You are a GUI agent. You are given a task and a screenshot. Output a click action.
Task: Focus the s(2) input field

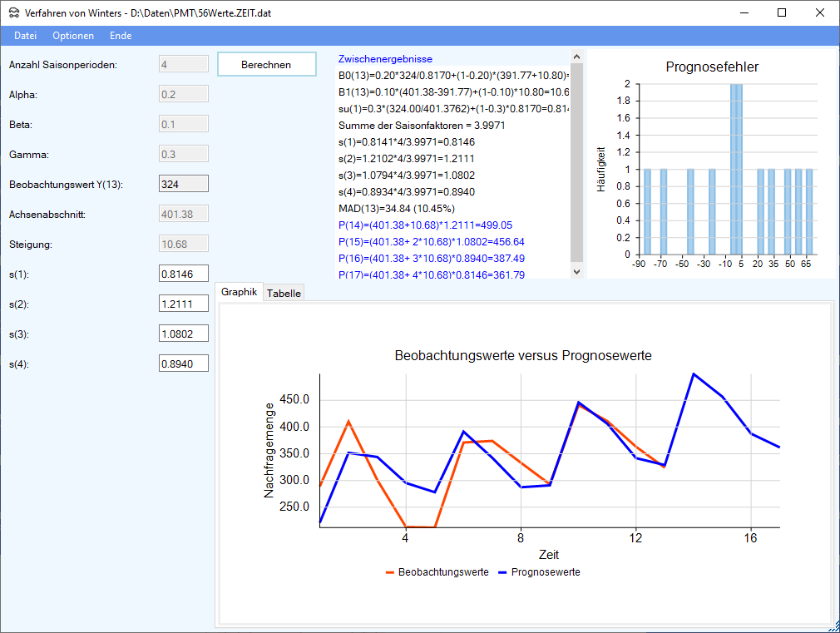click(x=183, y=304)
